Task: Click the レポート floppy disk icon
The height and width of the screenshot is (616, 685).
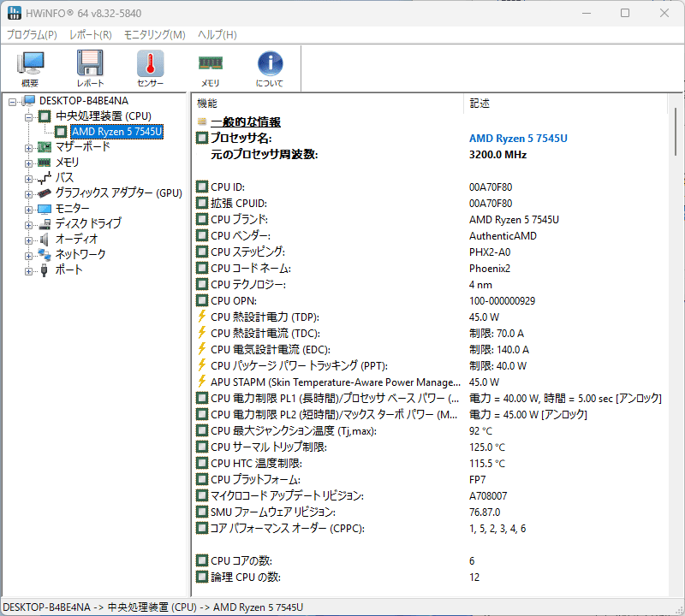Action: click(90, 68)
